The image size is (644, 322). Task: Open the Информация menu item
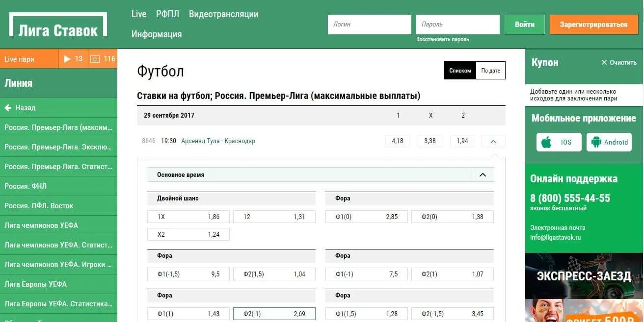coord(157,34)
